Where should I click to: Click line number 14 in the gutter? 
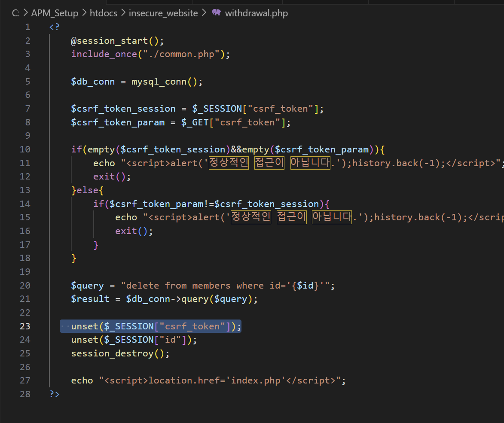tap(25, 204)
